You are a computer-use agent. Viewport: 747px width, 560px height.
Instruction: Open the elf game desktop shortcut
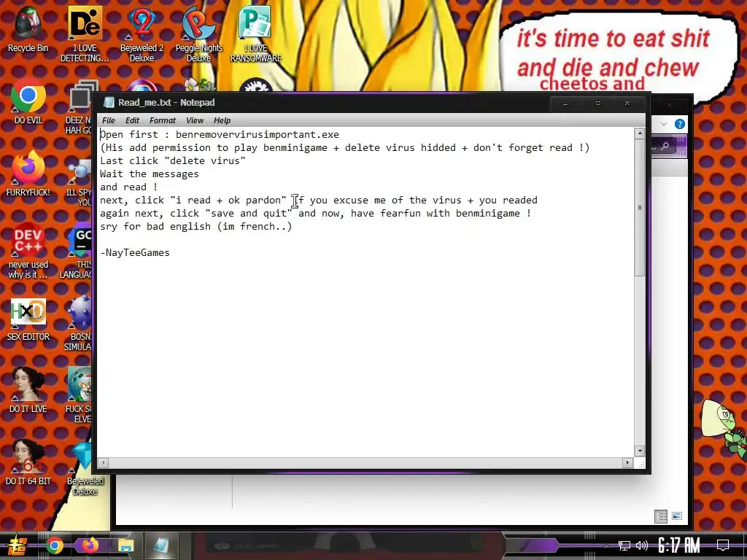click(79, 395)
